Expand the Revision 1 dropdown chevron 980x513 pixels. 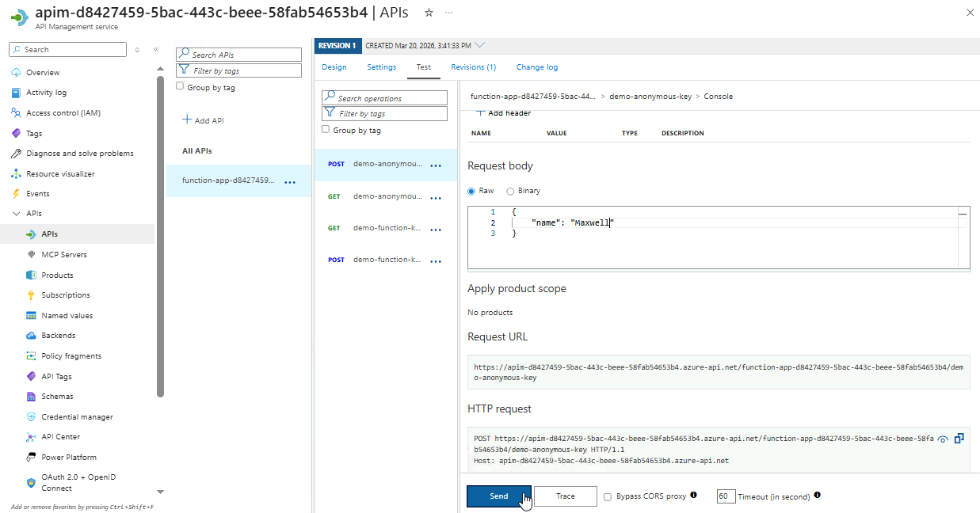[480, 45]
